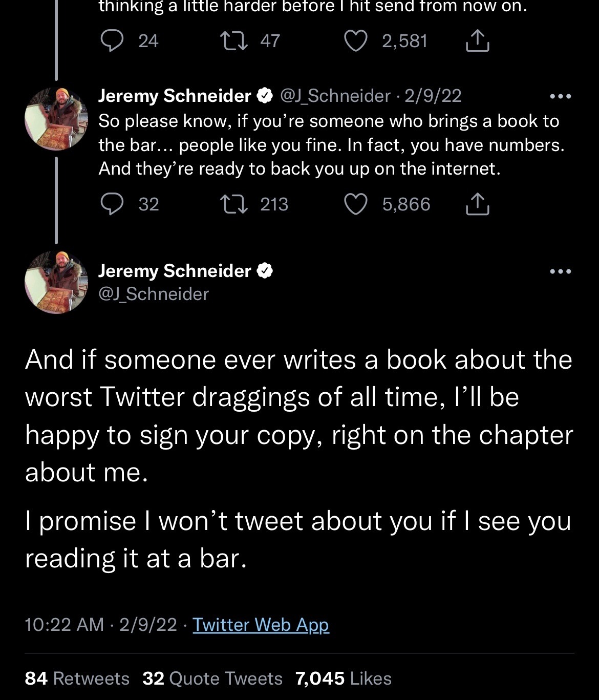This screenshot has height=700, width=599.
Task: Share the tweet with 2,581 likes
Action: pyautogui.click(x=477, y=41)
